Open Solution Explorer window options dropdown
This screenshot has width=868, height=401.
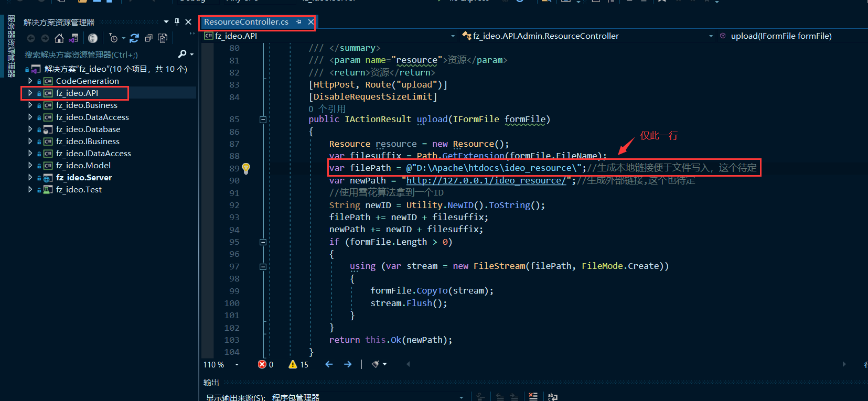[166, 22]
